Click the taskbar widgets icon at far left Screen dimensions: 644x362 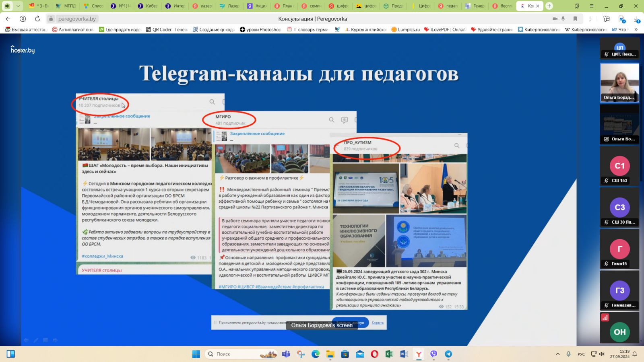(x=11, y=354)
